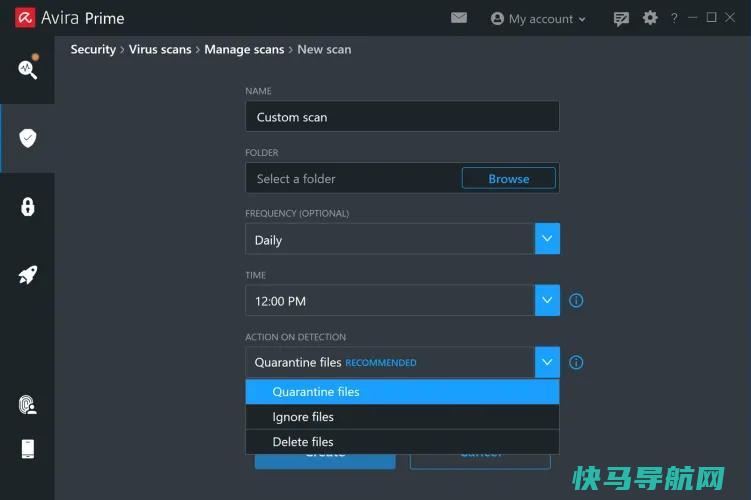Open the settings gear icon
Screen dimensions: 751x500
(x=650, y=18)
